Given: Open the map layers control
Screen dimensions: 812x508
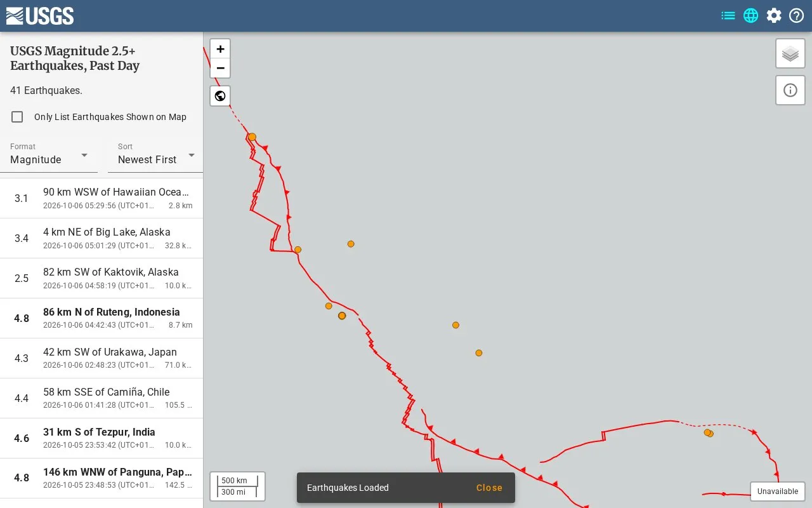Looking at the screenshot, I should click(x=790, y=53).
